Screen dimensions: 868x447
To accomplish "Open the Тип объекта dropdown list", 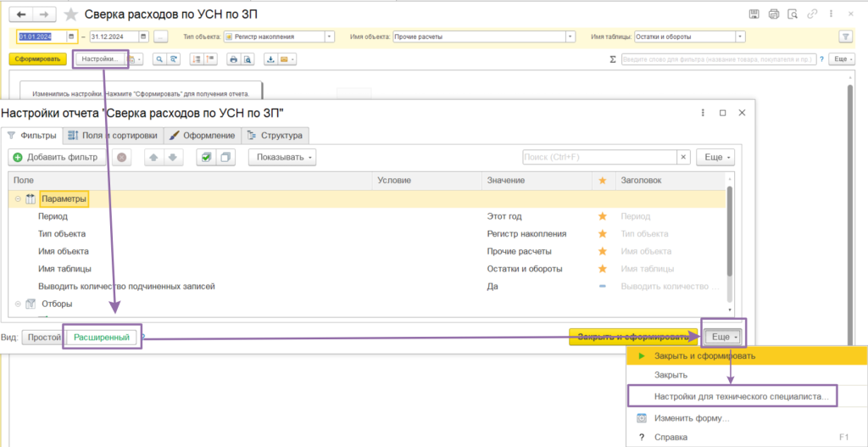I will point(330,36).
